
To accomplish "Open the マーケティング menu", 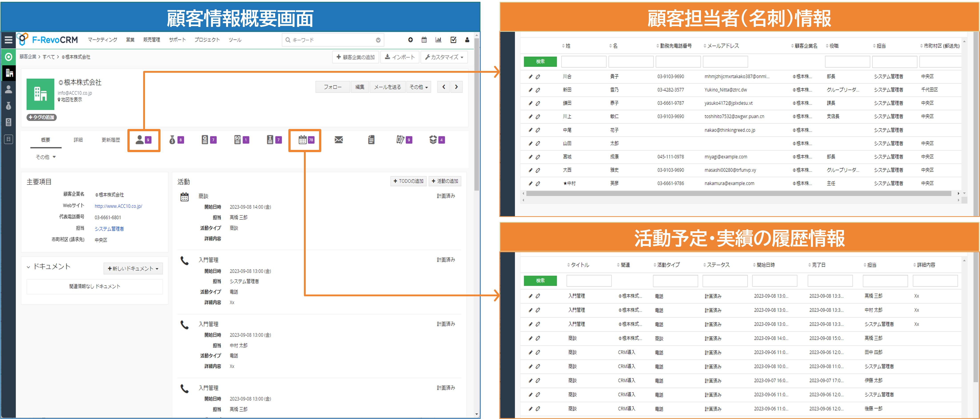I will [102, 40].
